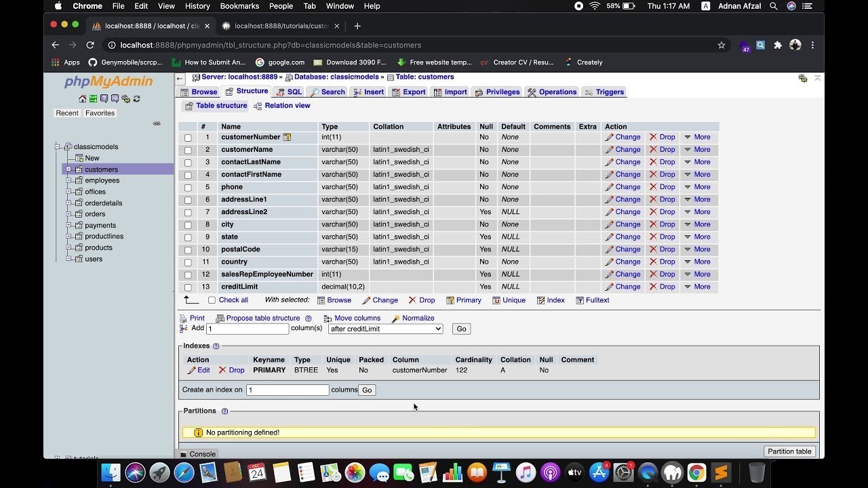Tick checkbox for contactLastName column
This screenshot has height=488, width=868.
(x=188, y=163)
